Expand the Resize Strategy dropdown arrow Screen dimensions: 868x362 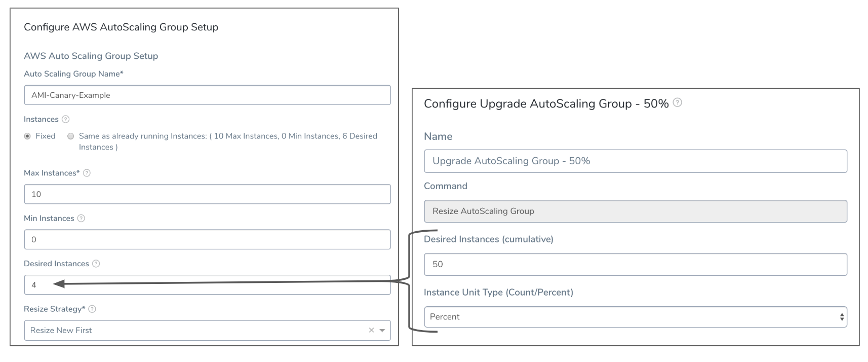(382, 331)
